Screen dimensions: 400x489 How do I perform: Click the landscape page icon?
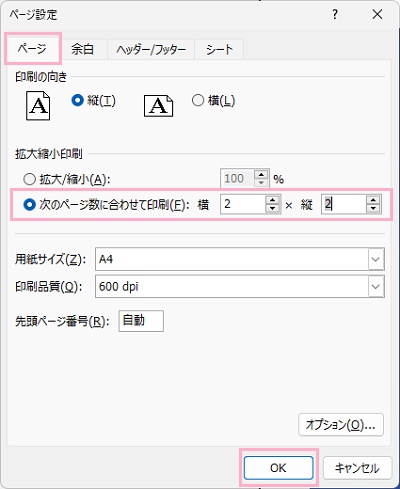point(158,106)
